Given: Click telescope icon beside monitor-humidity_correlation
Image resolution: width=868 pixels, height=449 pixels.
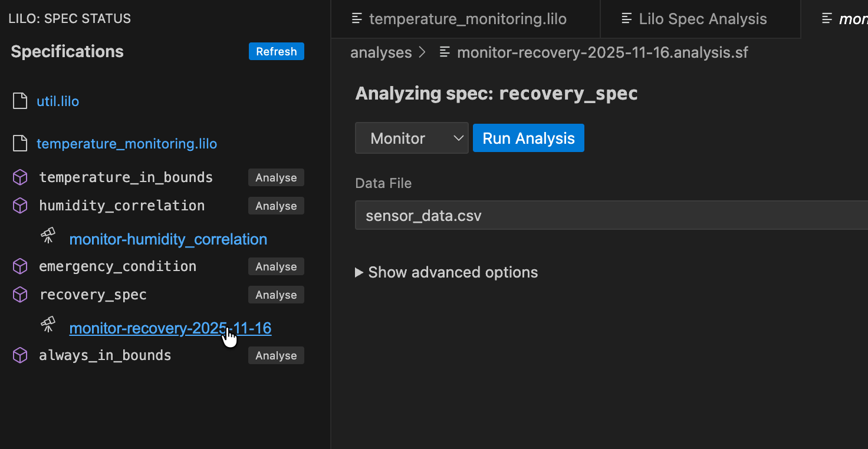Looking at the screenshot, I should [x=48, y=236].
